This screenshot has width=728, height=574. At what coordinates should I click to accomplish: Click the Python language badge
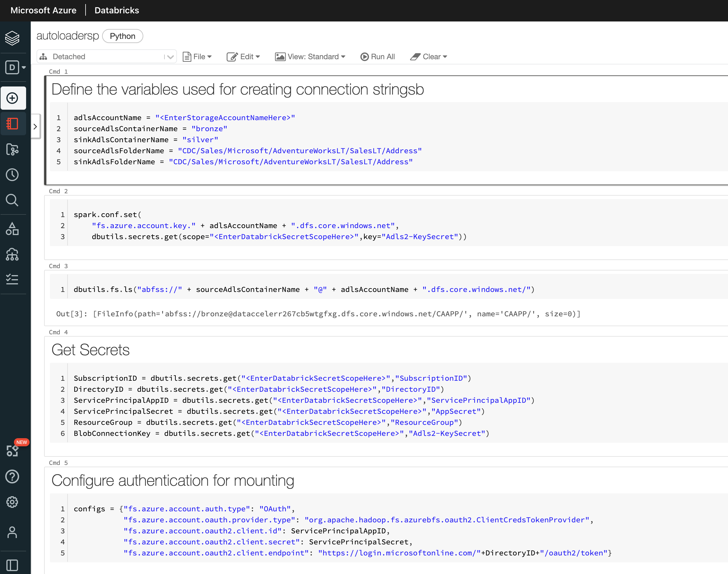[123, 36]
